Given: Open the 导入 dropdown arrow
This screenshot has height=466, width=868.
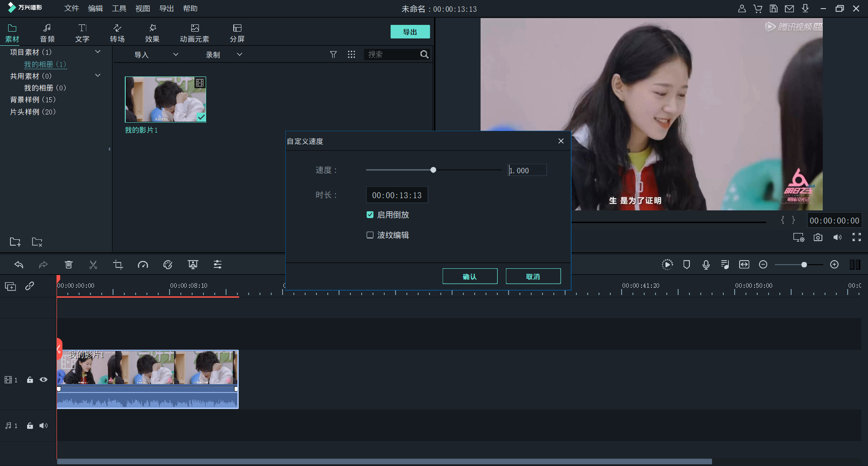Looking at the screenshot, I should click(176, 54).
